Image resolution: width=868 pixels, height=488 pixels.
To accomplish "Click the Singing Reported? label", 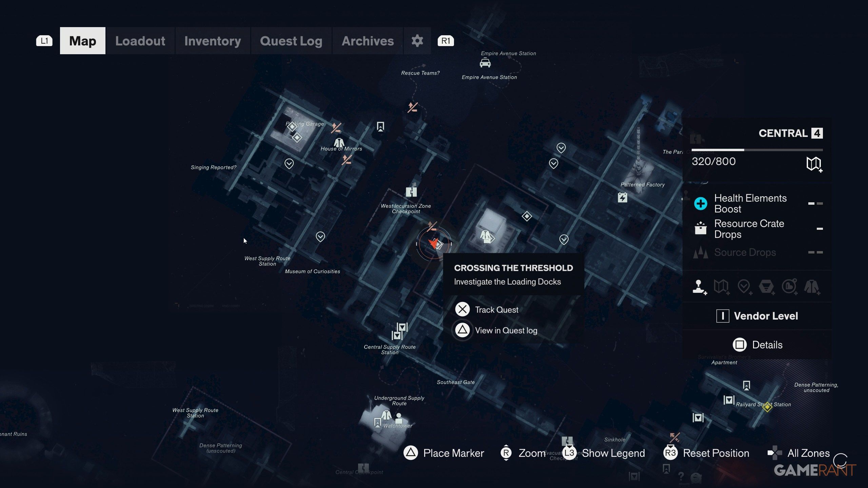I will [x=213, y=167].
